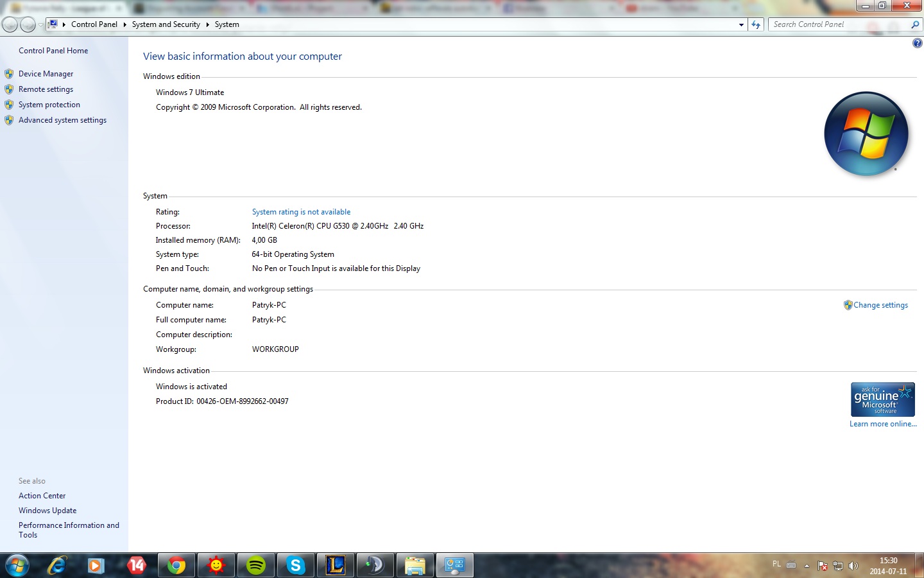Close the System window

(x=907, y=6)
